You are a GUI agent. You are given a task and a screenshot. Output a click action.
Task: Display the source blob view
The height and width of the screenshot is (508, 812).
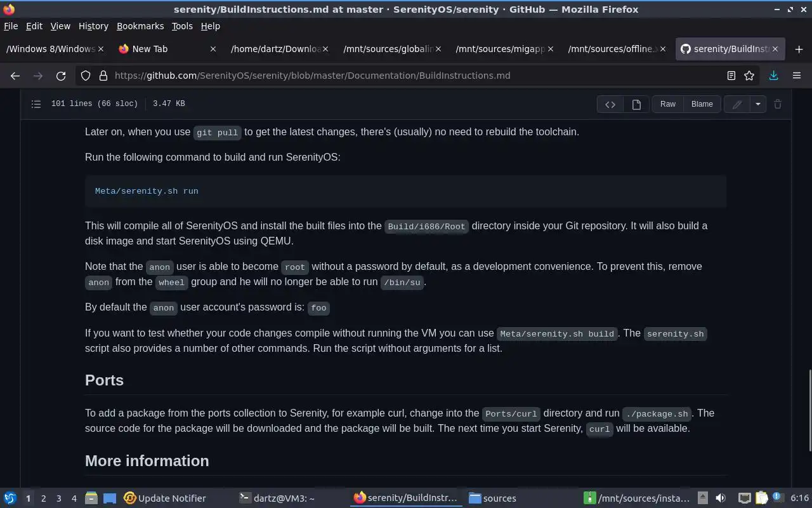click(610, 104)
